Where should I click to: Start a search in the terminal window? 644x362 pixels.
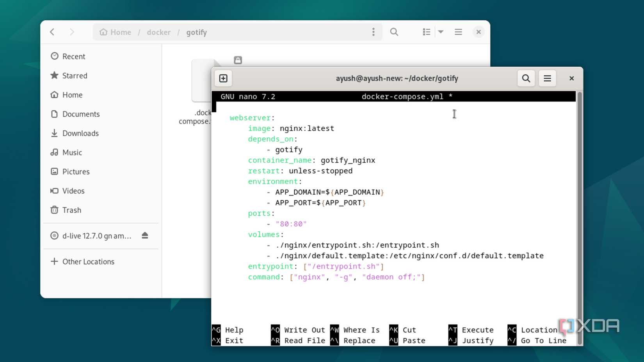526,78
